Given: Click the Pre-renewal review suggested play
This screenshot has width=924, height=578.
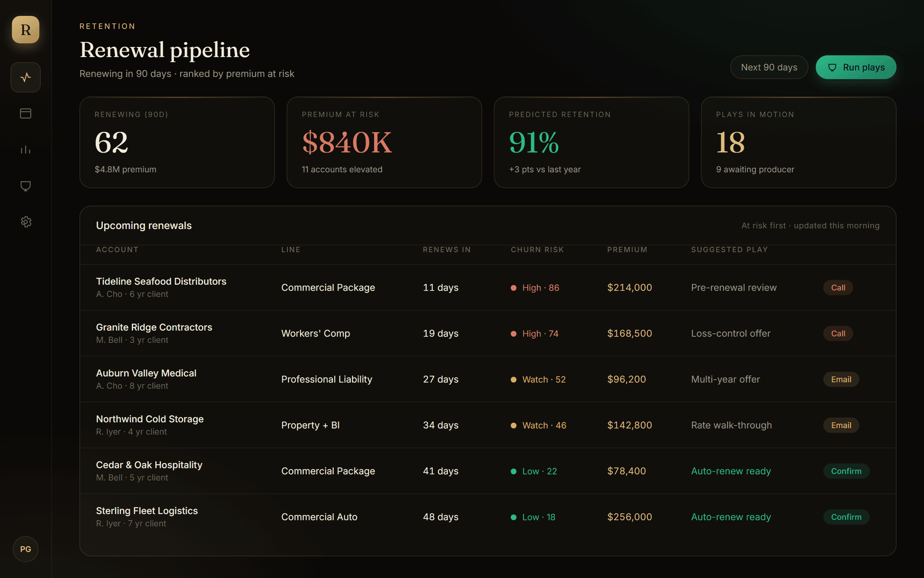Looking at the screenshot, I should [734, 287].
